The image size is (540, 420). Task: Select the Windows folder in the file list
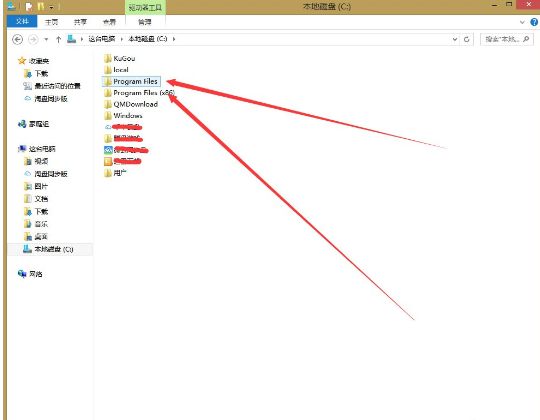pos(123,116)
